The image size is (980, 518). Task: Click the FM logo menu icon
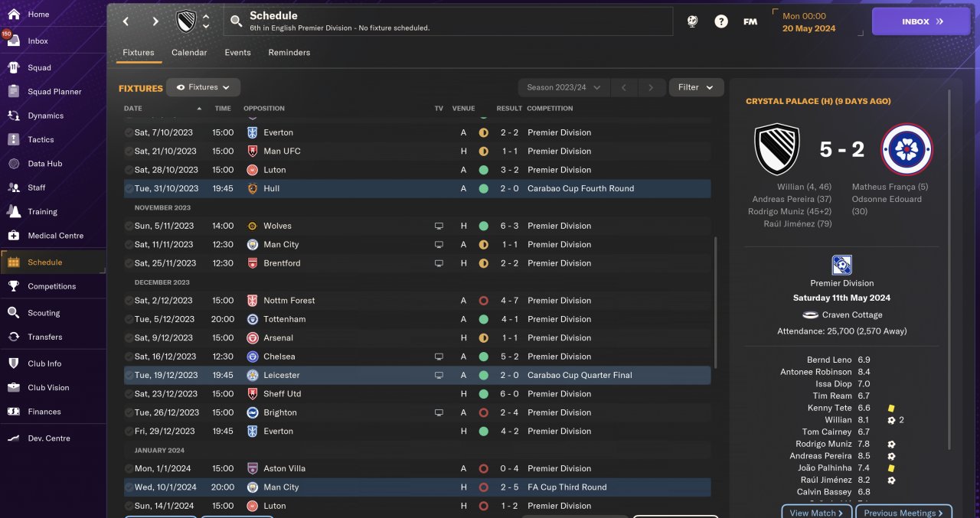750,21
